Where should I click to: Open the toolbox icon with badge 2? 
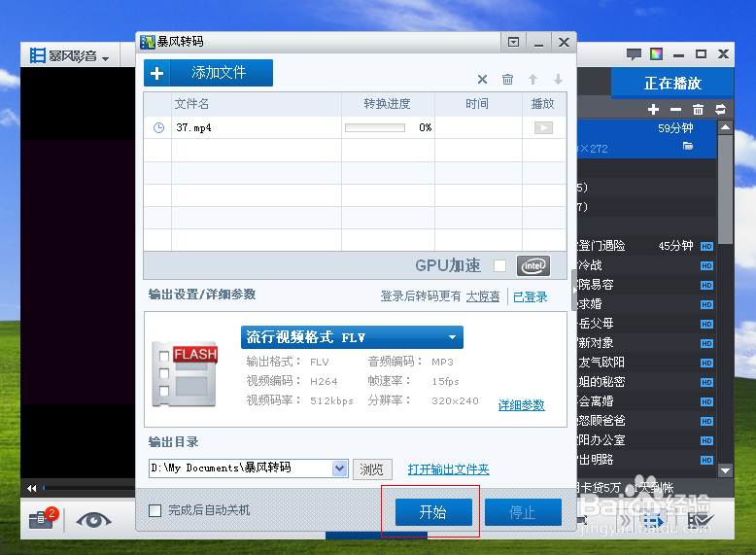point(44,519)
